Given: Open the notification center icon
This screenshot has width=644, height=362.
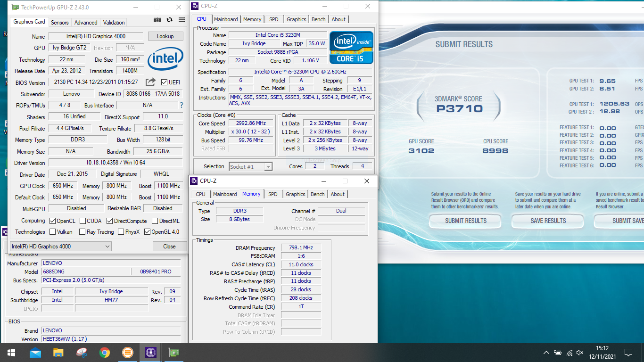Looking at the screenshot, I should (628, 353).
